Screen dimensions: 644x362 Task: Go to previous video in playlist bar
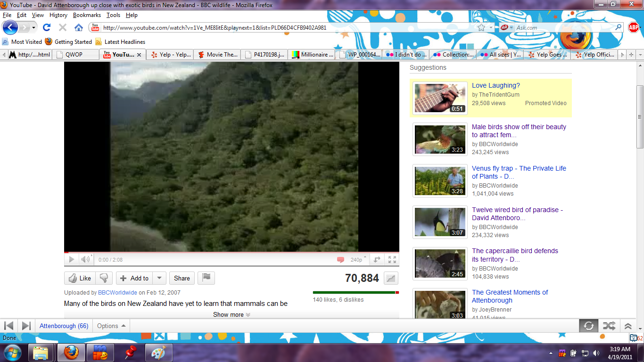tap(9, 326)
